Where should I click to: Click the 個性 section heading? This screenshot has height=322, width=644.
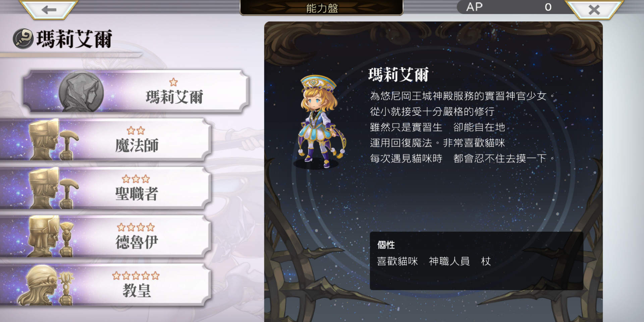[x=386, y=245]
